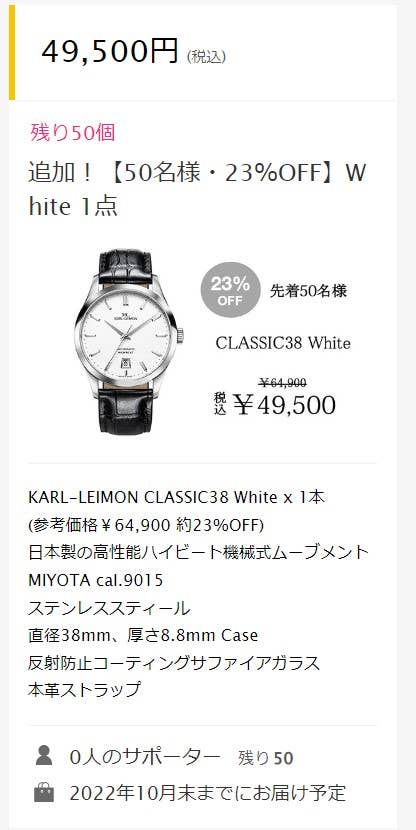Viewport: 416px width, 830px height.
Task: Click the 参考価格￥64,900 約23%OFF line
Action: 146,526
